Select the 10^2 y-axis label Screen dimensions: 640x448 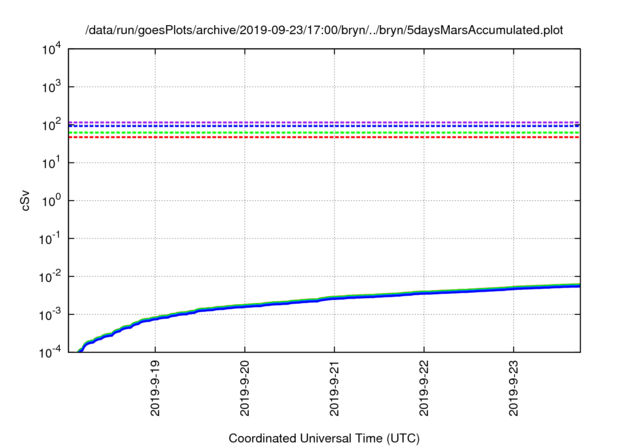point(51,124)
